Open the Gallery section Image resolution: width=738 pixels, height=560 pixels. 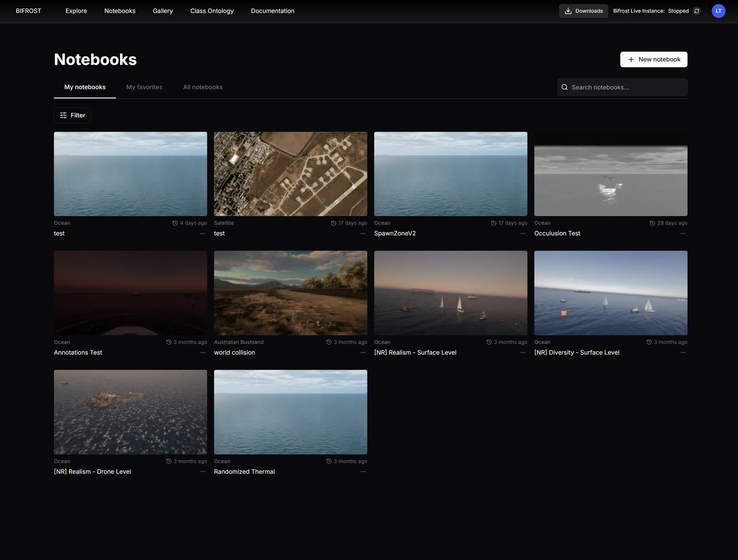point(163,11)
